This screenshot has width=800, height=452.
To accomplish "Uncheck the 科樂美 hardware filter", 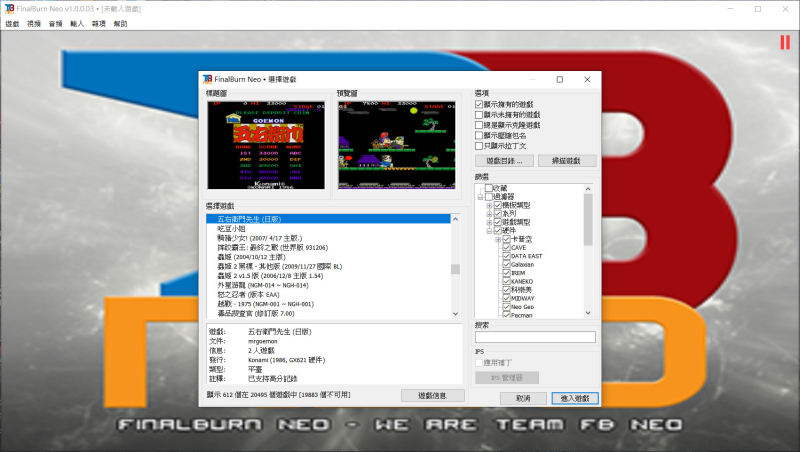I will 506,290.
